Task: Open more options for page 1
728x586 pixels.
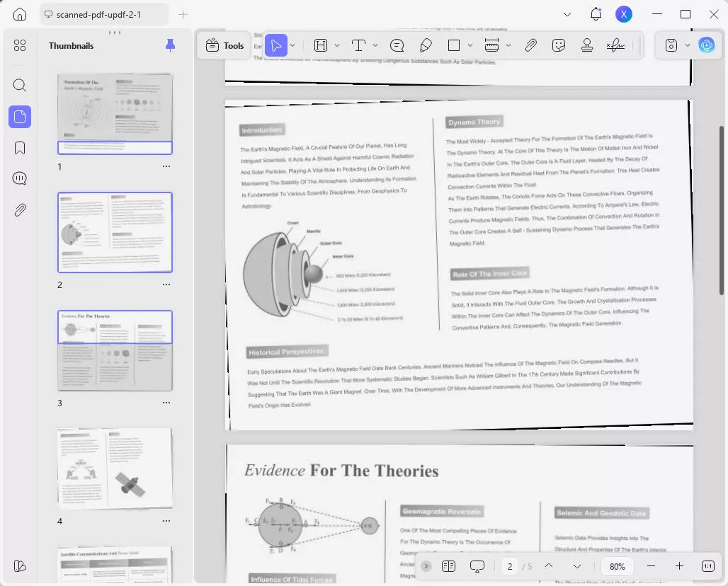Action: click(x=166, y=166)
